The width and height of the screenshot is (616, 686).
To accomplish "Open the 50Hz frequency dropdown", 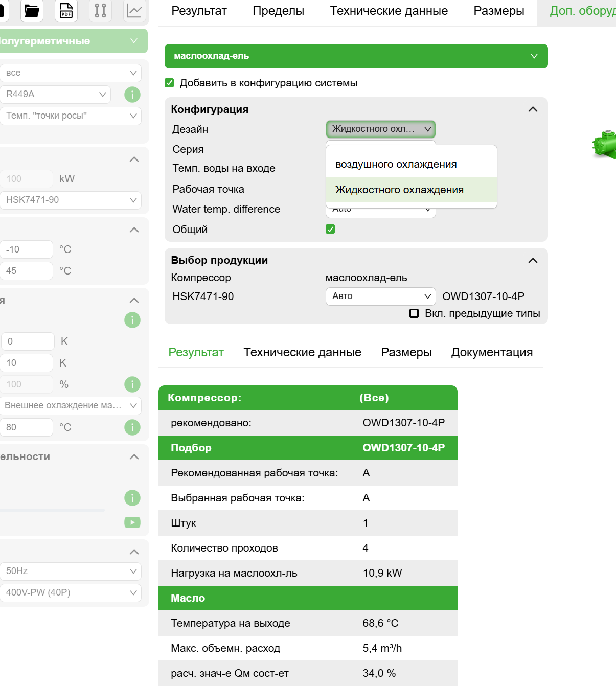I will coord(71,571).
